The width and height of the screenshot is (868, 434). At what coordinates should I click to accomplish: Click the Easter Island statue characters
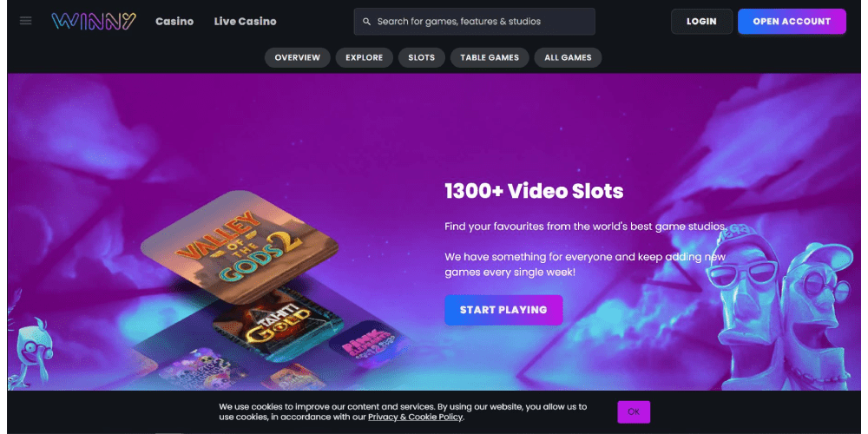point(780,310)
